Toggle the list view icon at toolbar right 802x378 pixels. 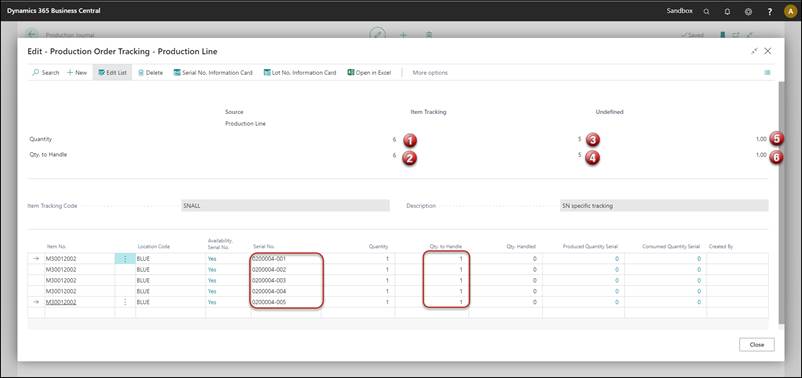pyautogui.click(x=767, y=73)
